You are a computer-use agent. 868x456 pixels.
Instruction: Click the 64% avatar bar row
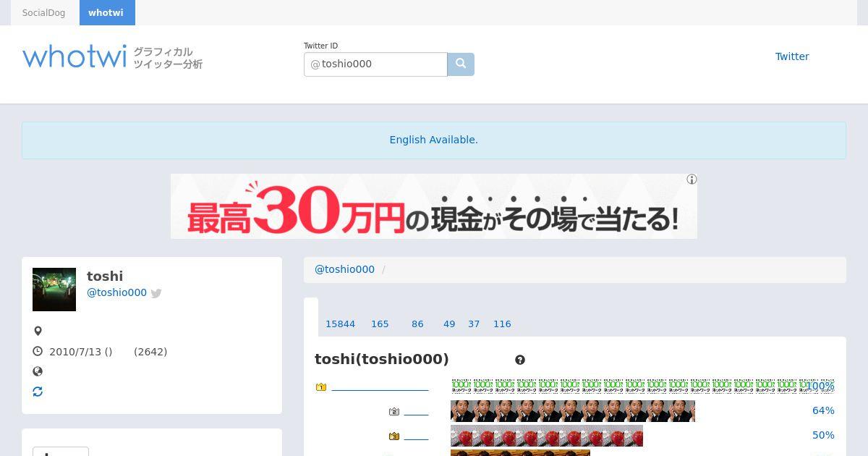click(x=573, y=411)
